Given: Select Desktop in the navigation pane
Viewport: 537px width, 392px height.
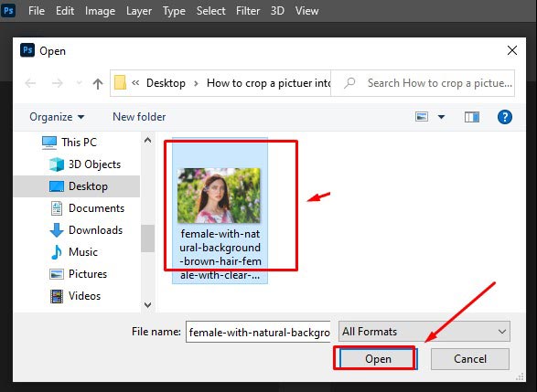Looking at the screenshot, I should click(76, 186).
